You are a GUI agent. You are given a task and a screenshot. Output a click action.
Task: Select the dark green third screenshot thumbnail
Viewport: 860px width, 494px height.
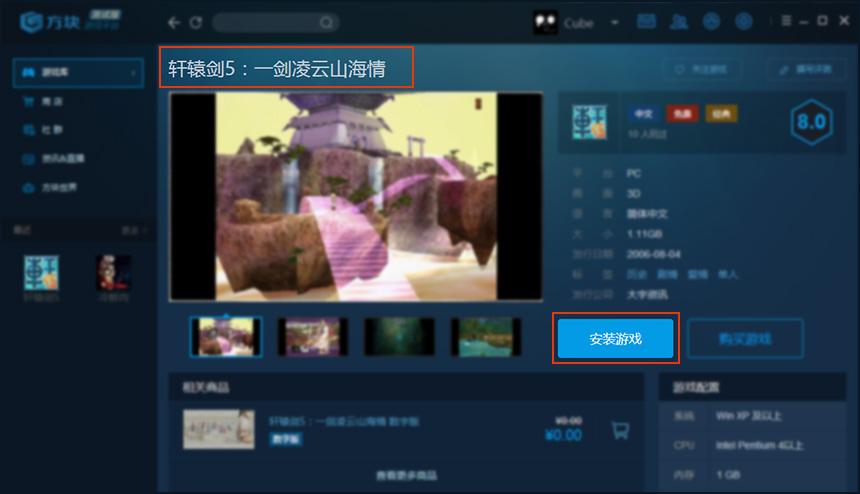399,337
